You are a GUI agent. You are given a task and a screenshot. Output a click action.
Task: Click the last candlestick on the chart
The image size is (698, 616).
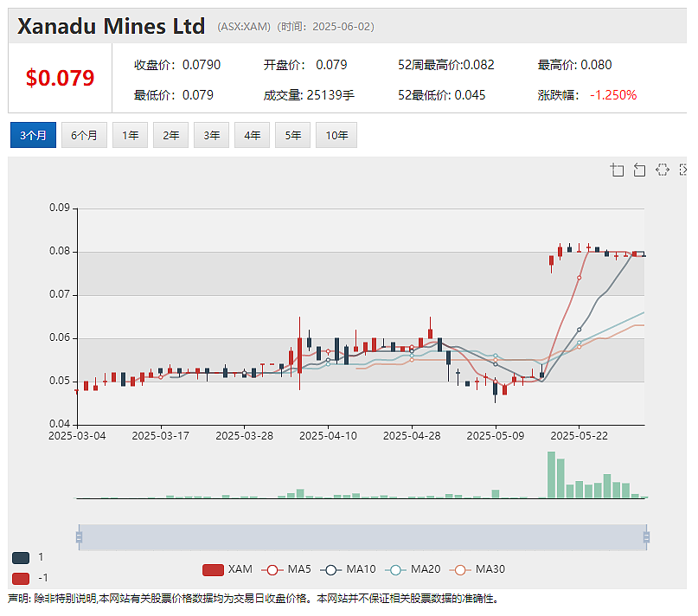tap(644, 255)
